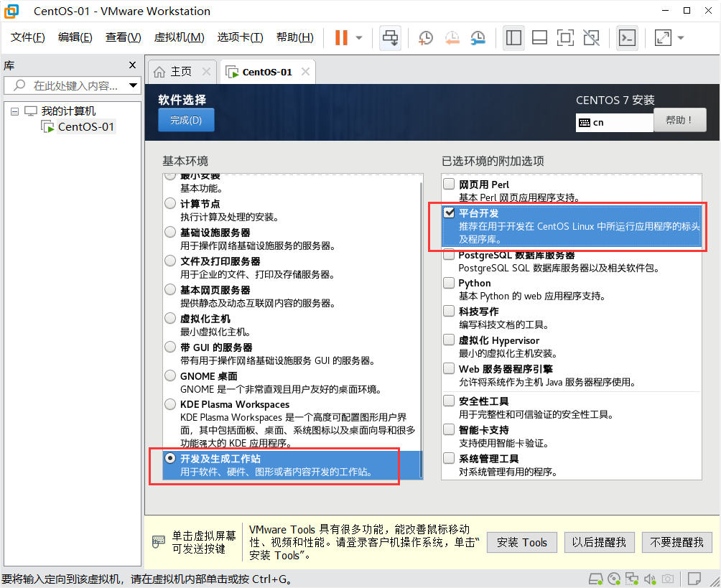Open the library search filter dropdown
The height and width of the screenshot is (588, 721).
pyautogui.click(x=134, y=85)
